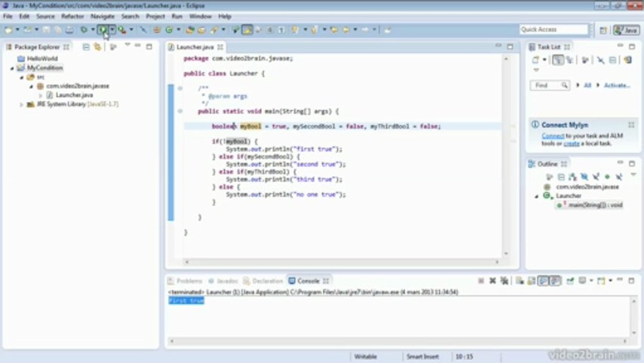Open the Edit menu
Image resolution: width=644 pixels, height=363 pixels.
[24, 17]
